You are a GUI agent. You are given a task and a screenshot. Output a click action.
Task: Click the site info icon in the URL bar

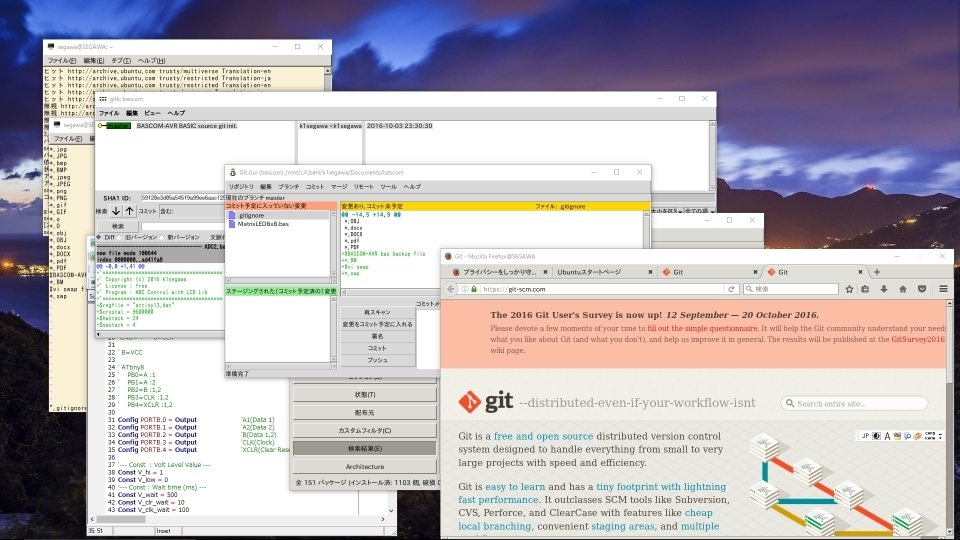[465, 289]
